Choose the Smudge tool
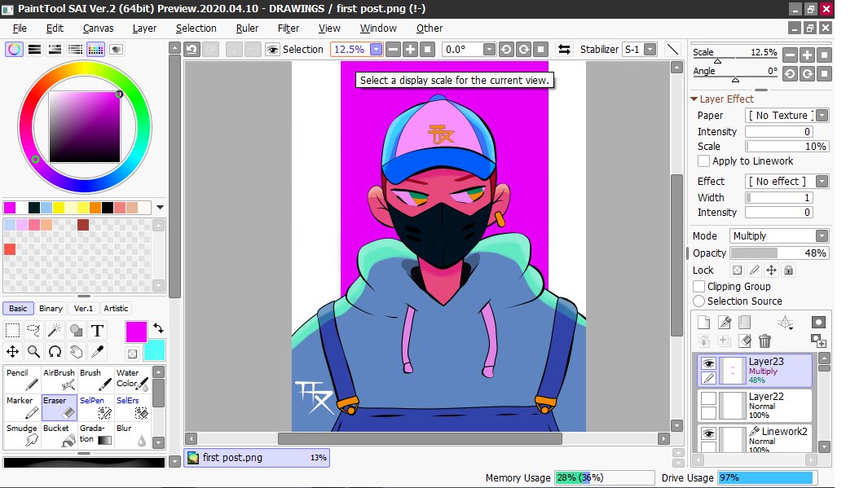 pyautogui.click(x=22, y=435)
